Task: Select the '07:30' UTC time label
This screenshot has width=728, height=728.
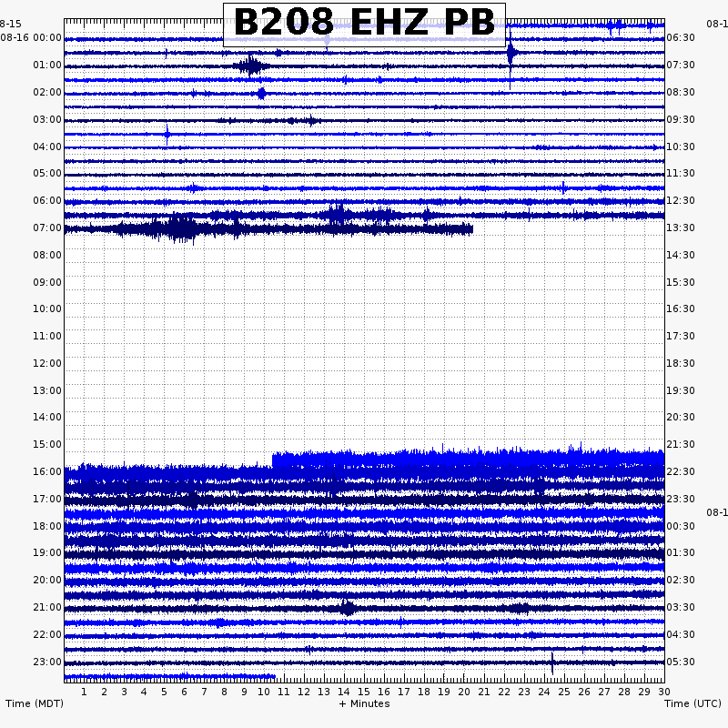Action: click(681, 65)
